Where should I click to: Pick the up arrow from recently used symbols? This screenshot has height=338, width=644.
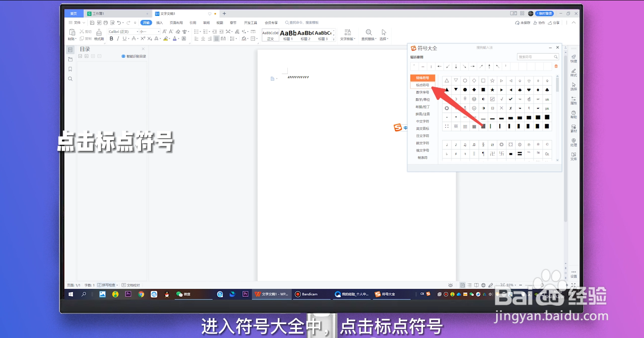tap(489, 66)
